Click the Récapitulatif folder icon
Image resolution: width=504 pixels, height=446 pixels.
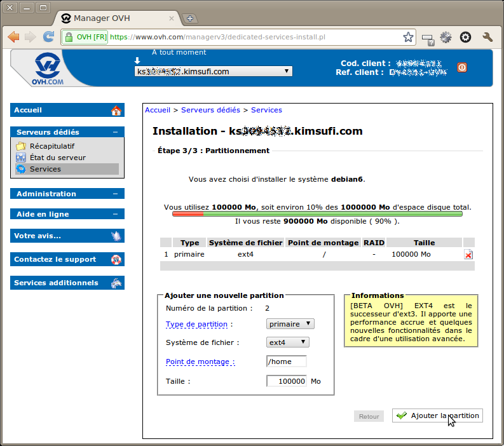pos(21,146)
